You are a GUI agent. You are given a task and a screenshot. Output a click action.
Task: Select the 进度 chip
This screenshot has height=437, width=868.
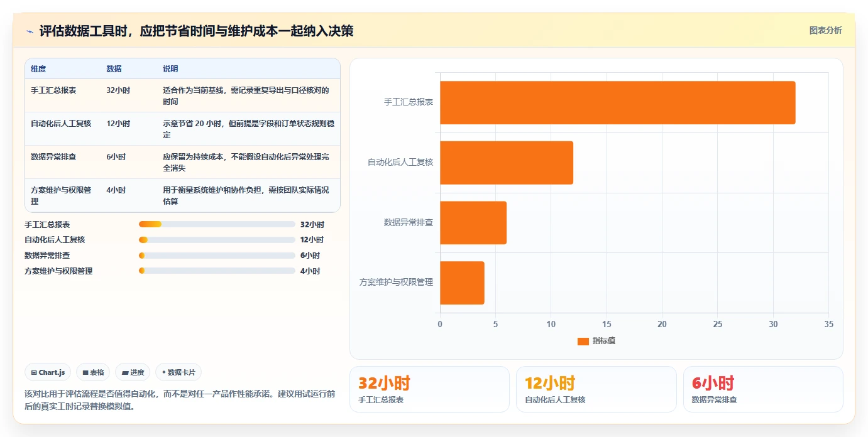pos(133,372)
